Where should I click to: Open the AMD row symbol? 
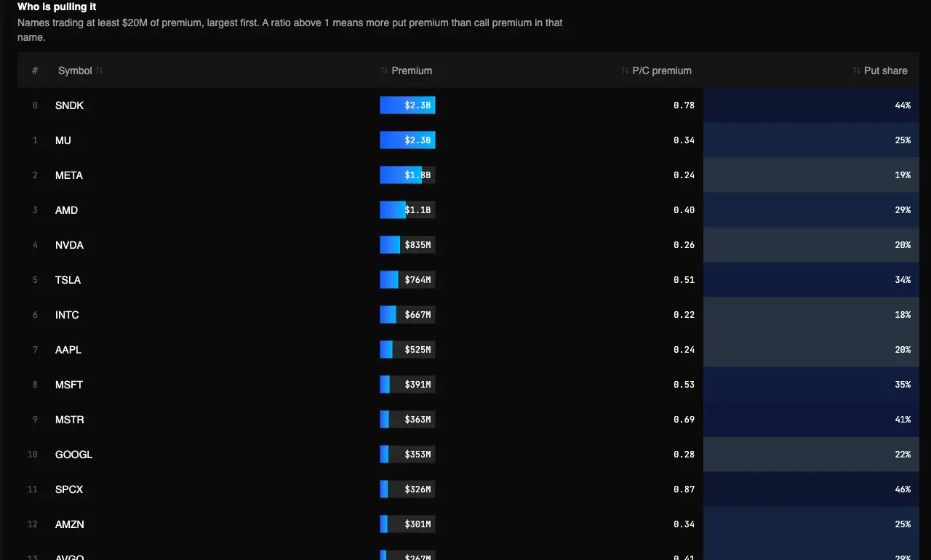pyautogui.click(x=67, y=210)
